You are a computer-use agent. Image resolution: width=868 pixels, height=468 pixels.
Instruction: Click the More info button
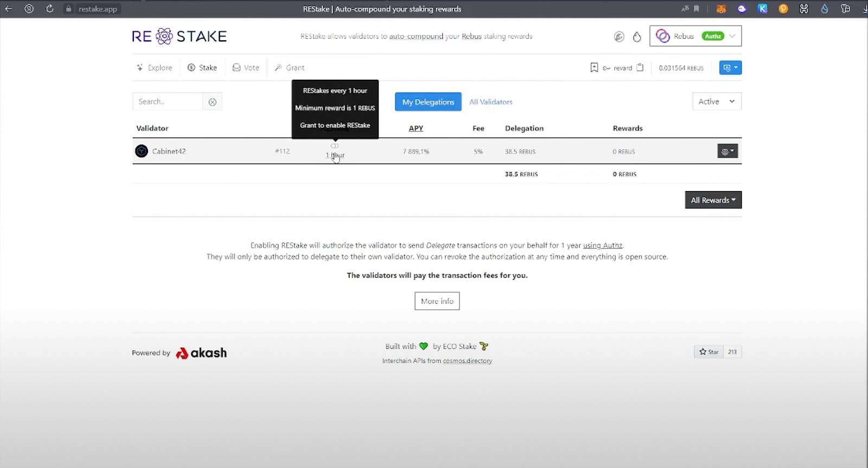coord(437,301)
